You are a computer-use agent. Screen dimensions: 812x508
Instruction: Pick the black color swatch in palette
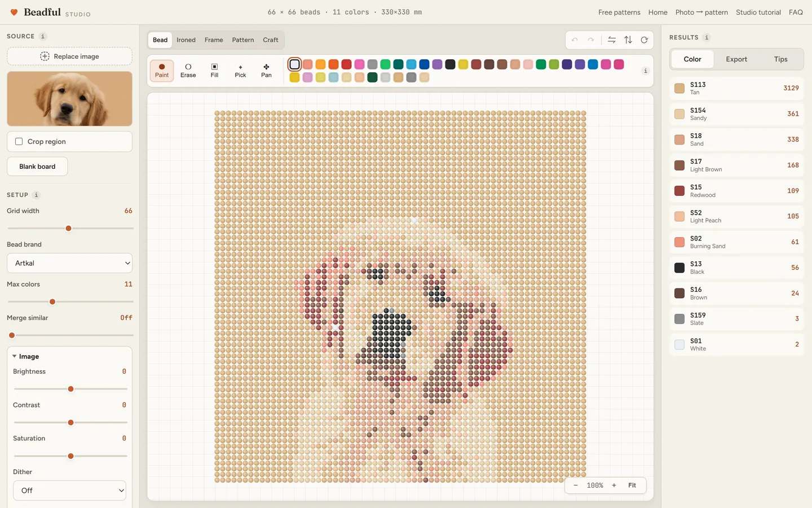[450, 64]
